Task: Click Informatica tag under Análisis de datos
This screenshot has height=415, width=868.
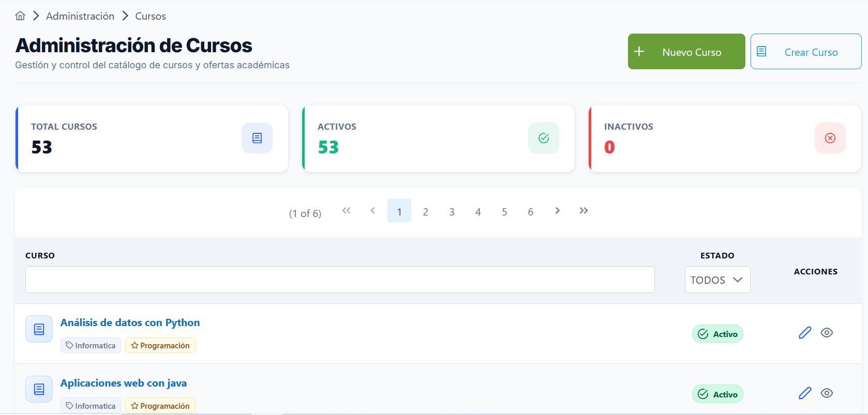Action: click(91, 345)
